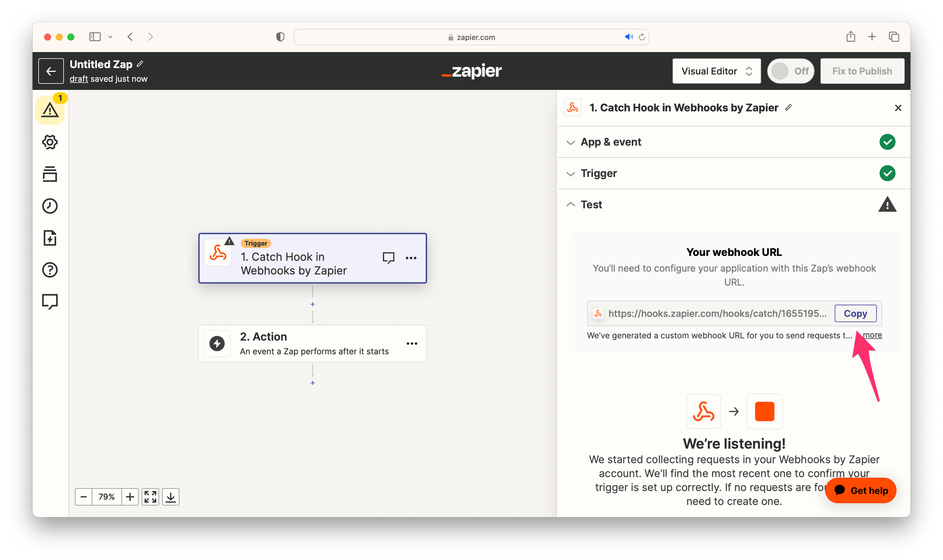Click the back arrow next to Untitled Zap
This screenshot has height=560, width=943.
click(x=51, y=71)
